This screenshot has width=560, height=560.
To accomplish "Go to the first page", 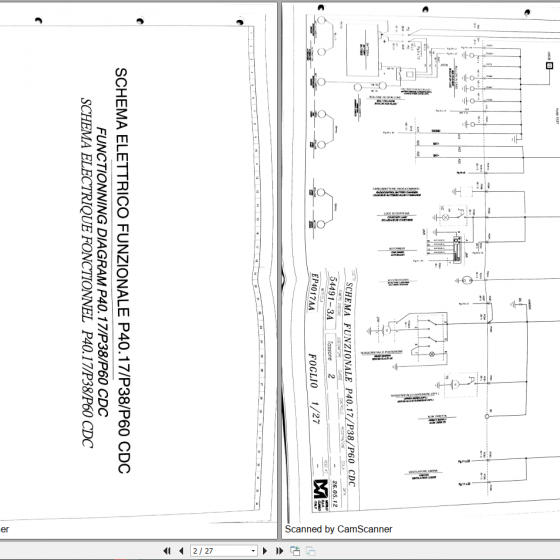I will 167,551.
